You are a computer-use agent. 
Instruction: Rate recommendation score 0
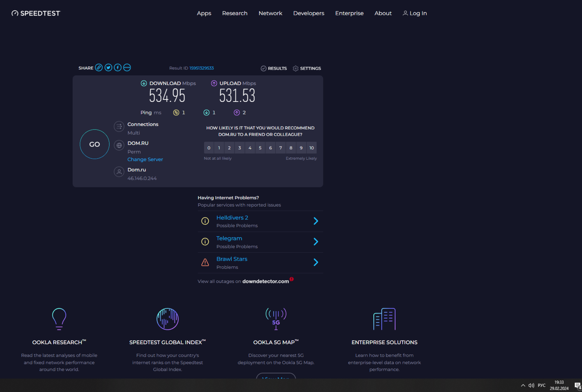pos(209,148)
